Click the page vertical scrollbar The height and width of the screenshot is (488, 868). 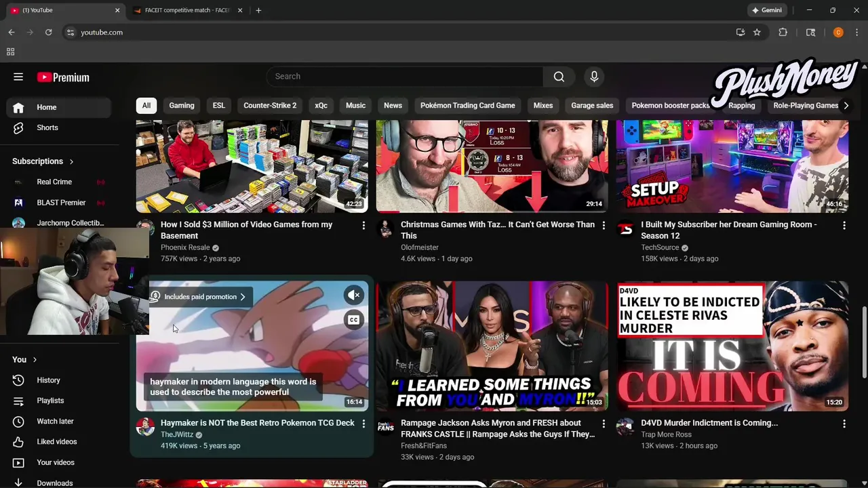(x=864, y=342)
